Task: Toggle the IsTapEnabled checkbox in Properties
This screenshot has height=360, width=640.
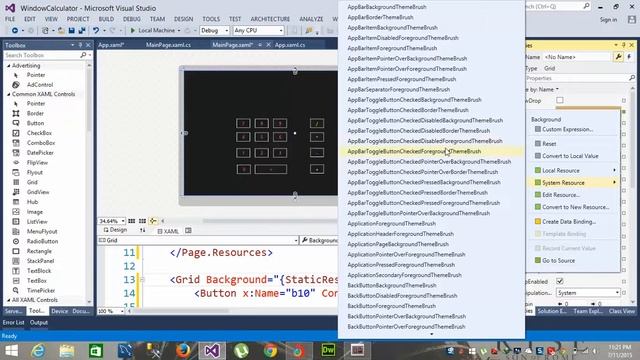Action: pyautogui.click(x=560, y=281)
